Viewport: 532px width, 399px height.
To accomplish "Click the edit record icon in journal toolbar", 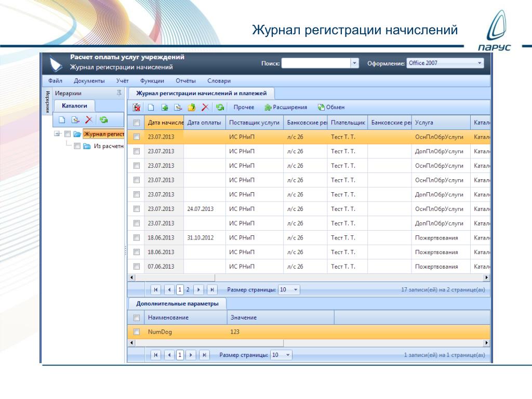I will click(x=178, y=107).
